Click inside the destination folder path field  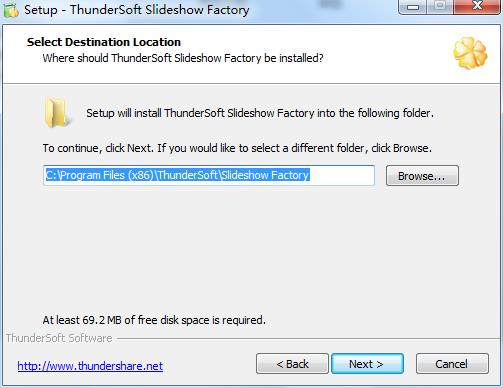coord(209,175)
